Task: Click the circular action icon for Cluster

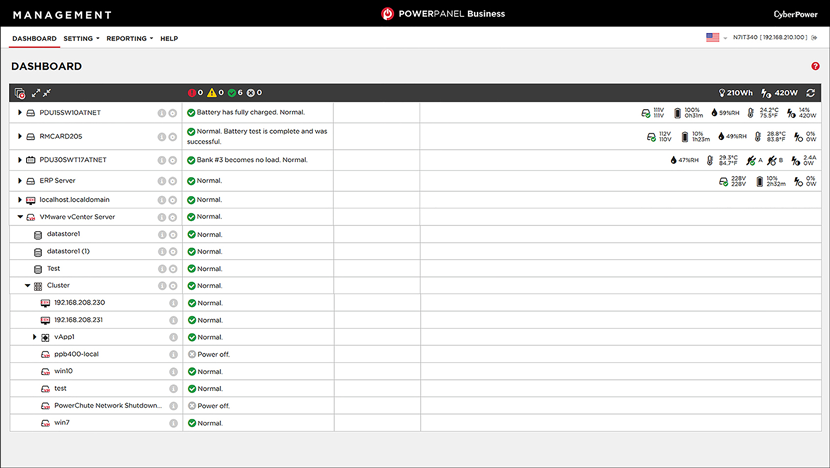Action: tap(173, 286)
